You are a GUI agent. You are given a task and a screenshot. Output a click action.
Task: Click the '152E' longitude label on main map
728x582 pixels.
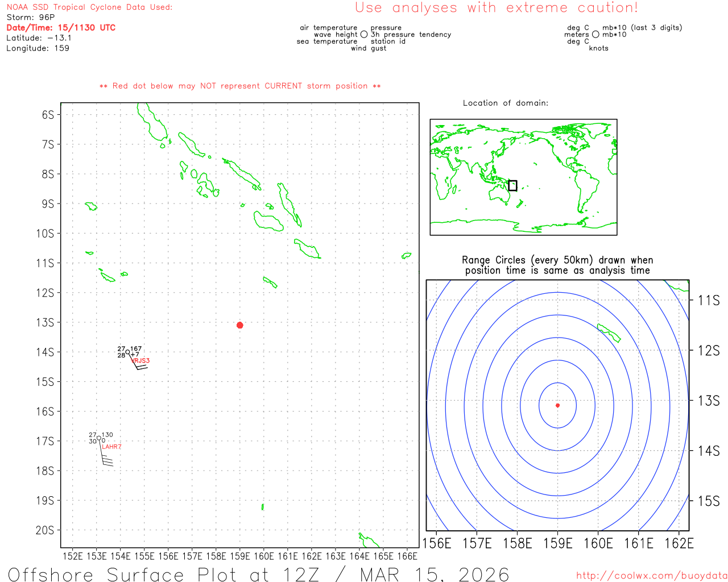(x=72, y=556)
